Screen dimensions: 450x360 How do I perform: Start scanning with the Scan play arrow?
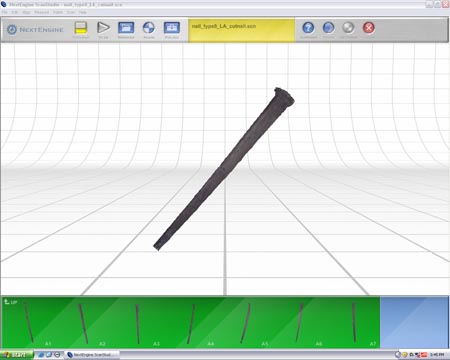(x=103, y=28)
